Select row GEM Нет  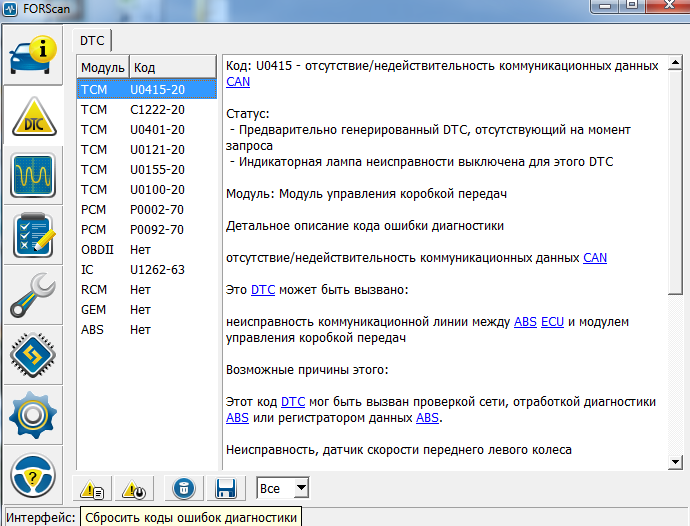[x=147, y=310]
